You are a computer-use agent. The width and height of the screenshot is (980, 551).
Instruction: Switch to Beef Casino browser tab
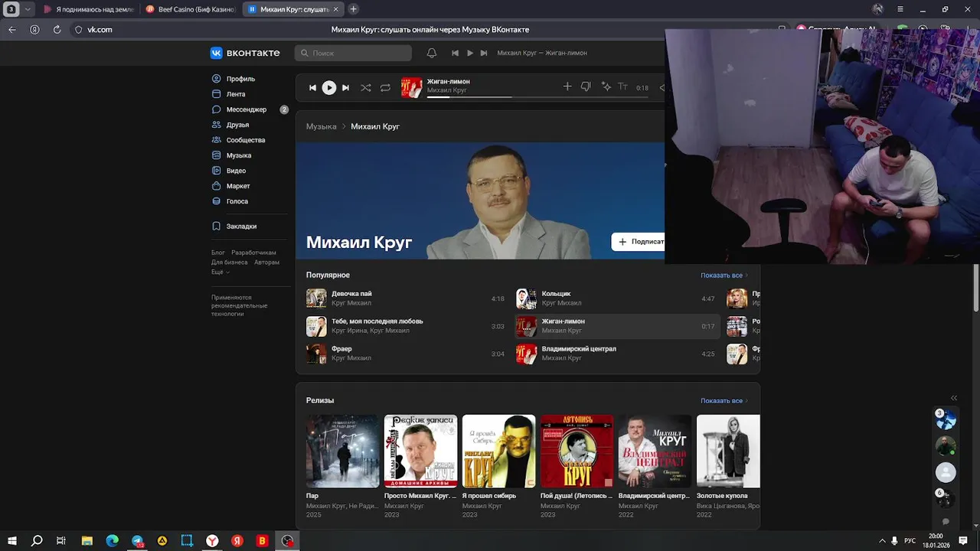[x=191, y=9]
